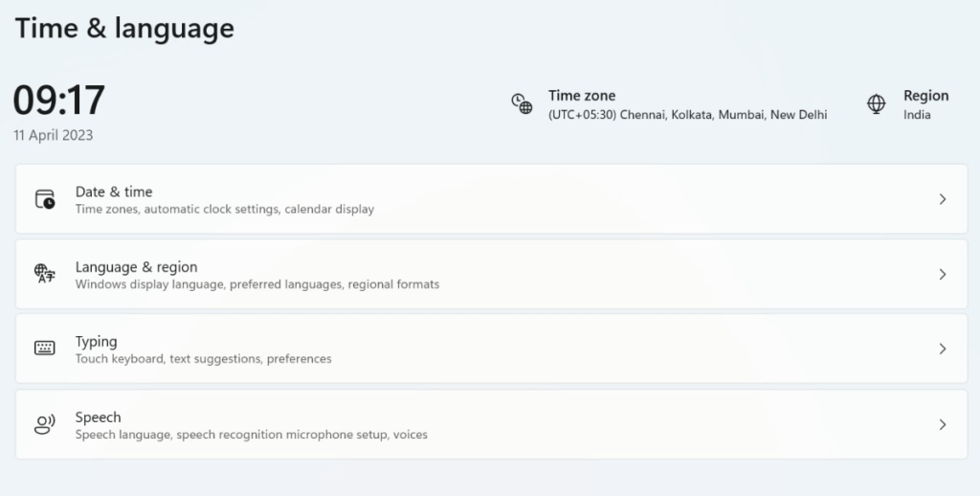The image size is (980, 496).
Task: Click the 09:17 clock display
Action: point(59,101)
